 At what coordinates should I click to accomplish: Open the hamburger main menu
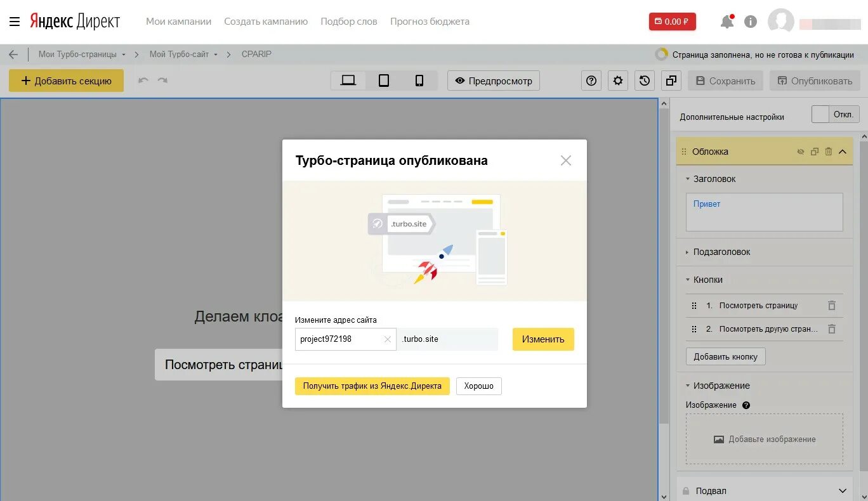(x=15, y=22)
